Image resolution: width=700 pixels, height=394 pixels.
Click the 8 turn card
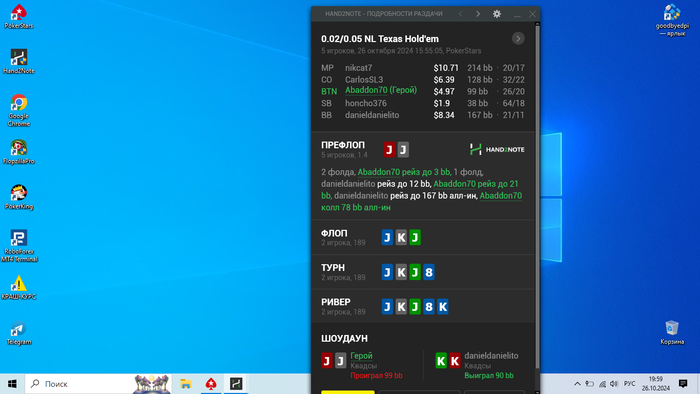tap(429, 272)
